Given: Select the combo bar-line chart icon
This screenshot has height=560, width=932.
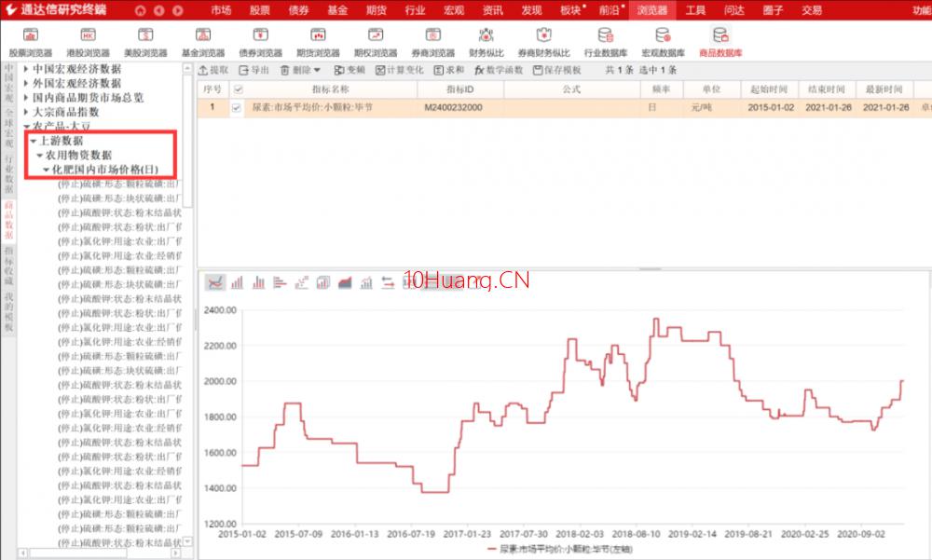Looking at the screenshot, I should [x=366, y=282].
